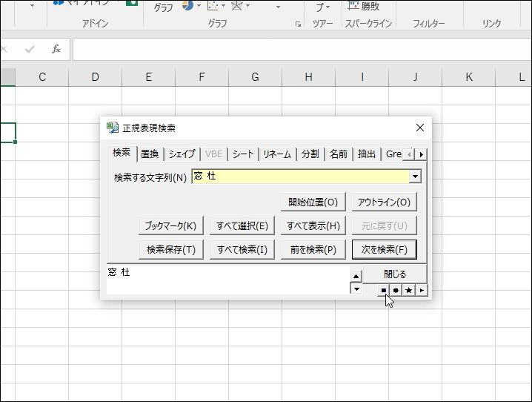The width and height of the screenshot is (532, 402).
Task: Select column F header
Action: (x=202, y=77)
